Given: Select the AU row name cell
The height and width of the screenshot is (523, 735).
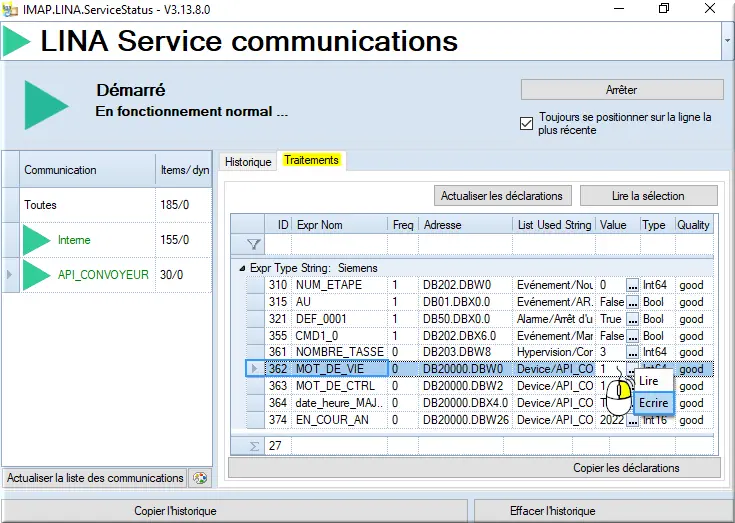Looking at the screenshot, I should pyautogui.click(x=340, y=302).
